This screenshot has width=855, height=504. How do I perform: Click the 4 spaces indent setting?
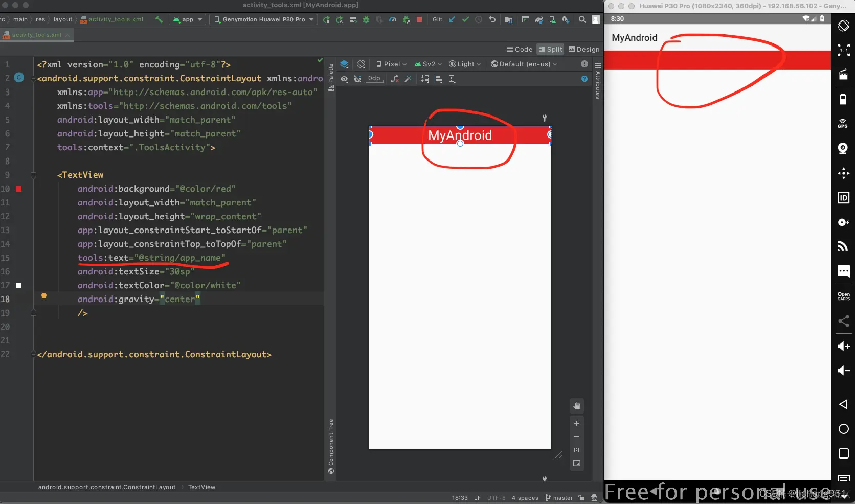(525, 498)
